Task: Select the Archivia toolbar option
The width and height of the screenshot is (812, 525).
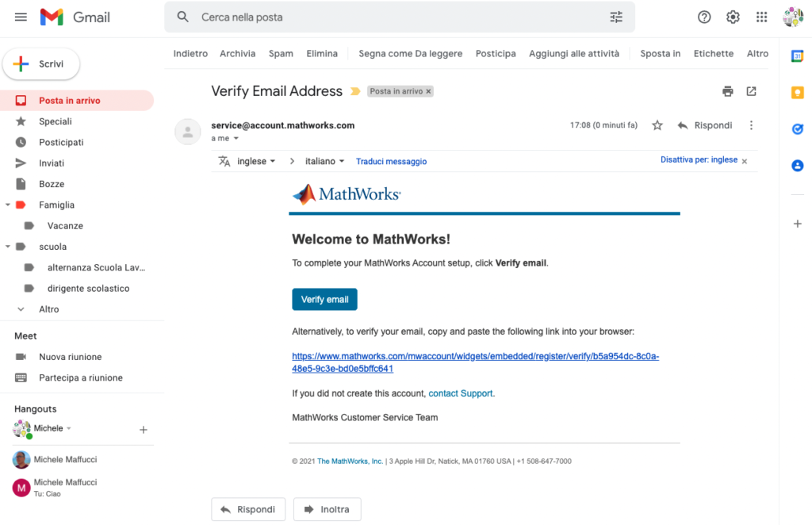Action: coord(238,54)
